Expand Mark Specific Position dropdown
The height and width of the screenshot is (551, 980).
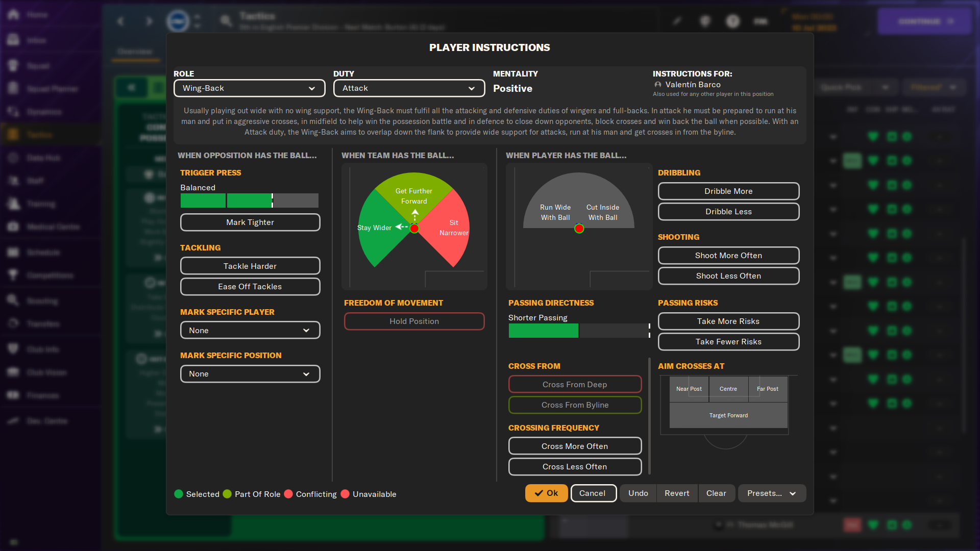[x=250, y=374]
